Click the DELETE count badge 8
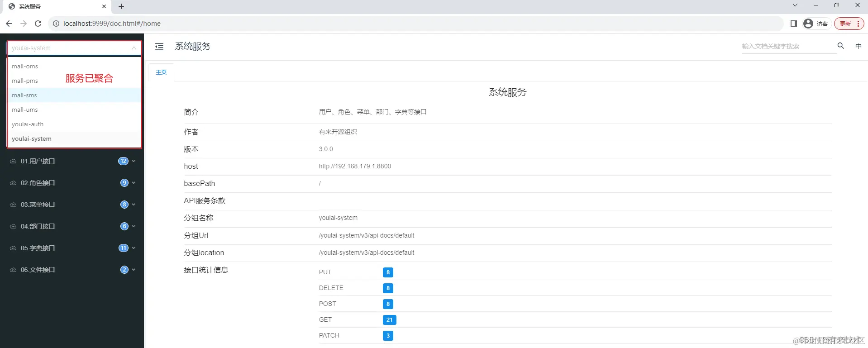Image resolution: width=868 pixels, height=348 pixels. [388, 288]
